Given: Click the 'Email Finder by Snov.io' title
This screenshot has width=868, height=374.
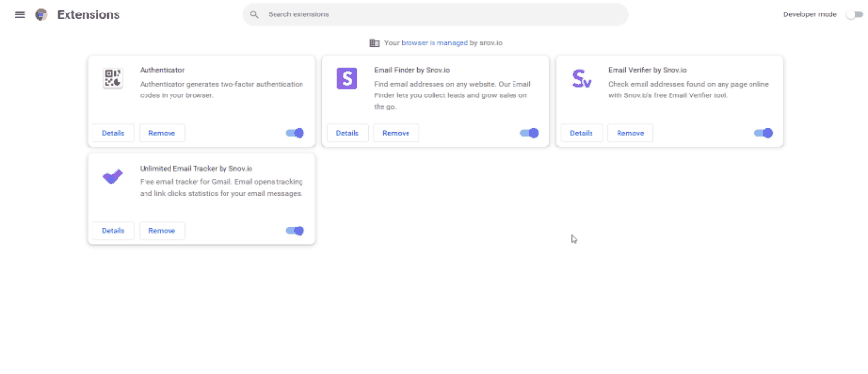Looking at the screenshot, I should pyautogui.click(x=412, y=70).
